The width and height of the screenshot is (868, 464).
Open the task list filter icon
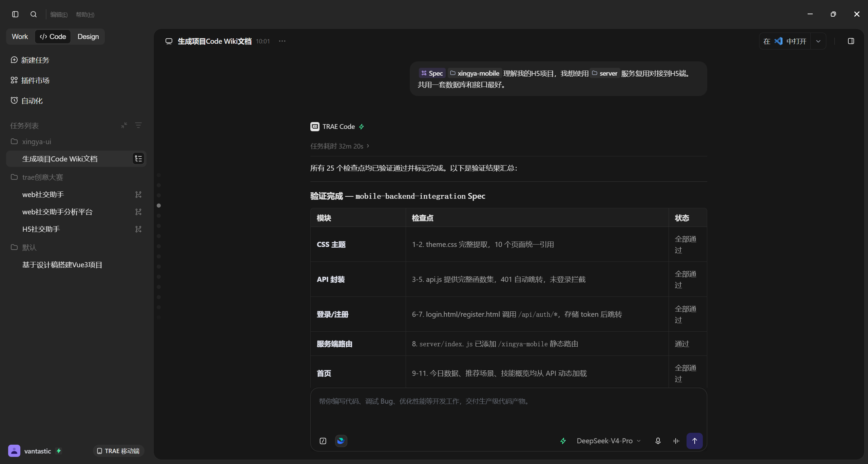(x=138, y=125)
